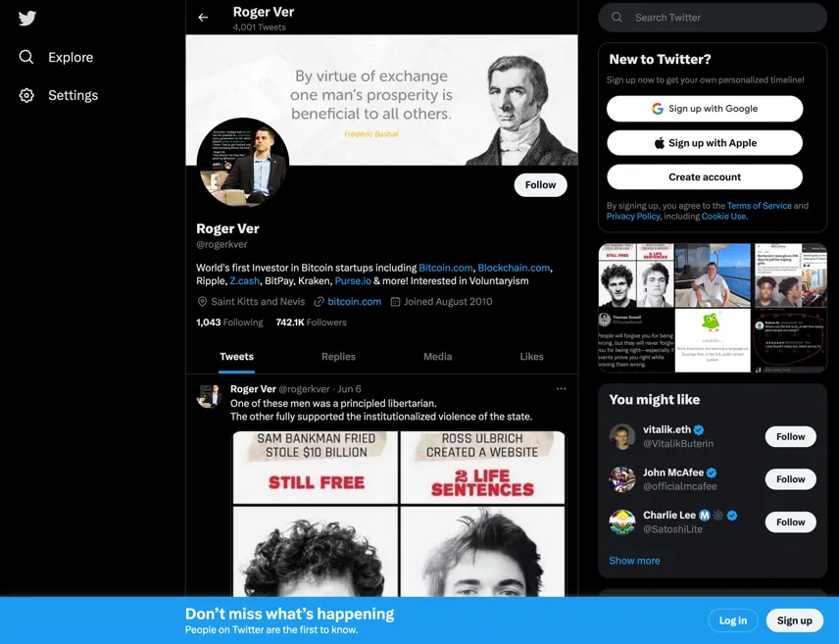Screen dimensions: 839x644
Task: Open Charlie Lee's avatar
Action: [621, 521]
